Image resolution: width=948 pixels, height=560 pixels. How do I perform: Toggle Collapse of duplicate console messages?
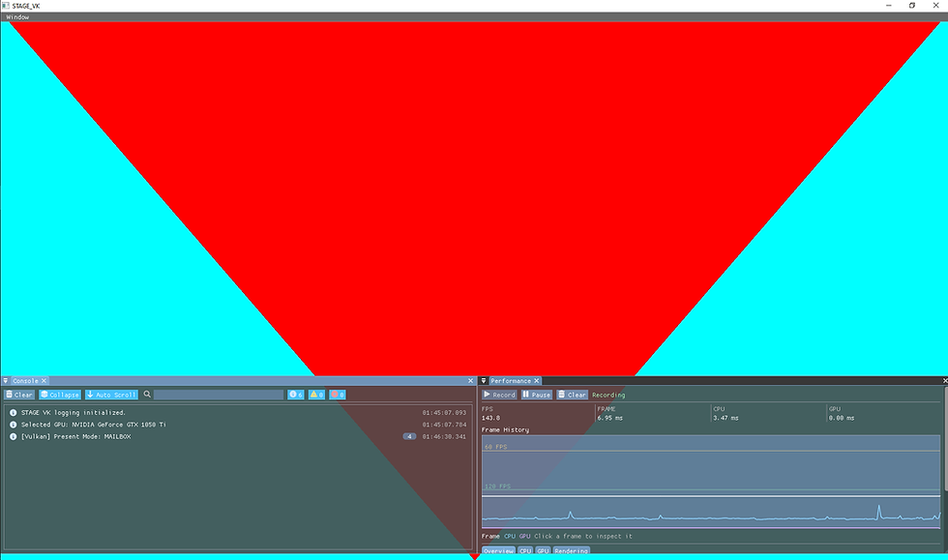coord(60,395)
